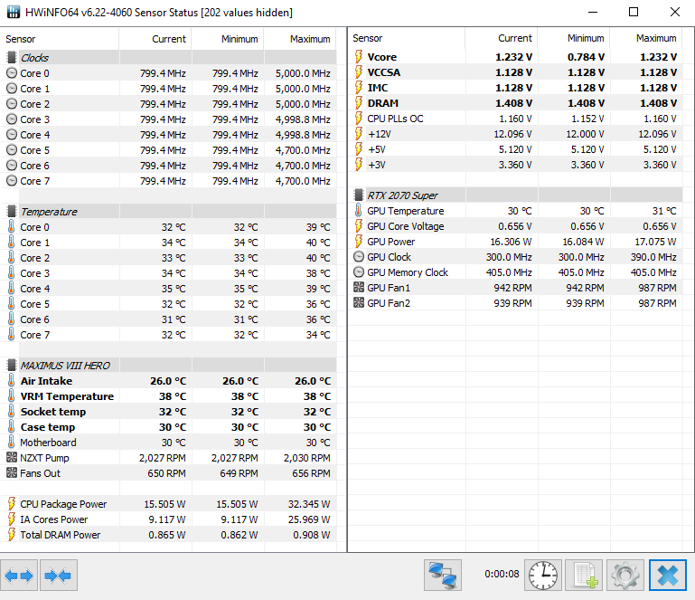Select the MAXIMUS VIII HERO heading
The height and width of the screenshot is (600, 695).
click(x=65, y=365)
